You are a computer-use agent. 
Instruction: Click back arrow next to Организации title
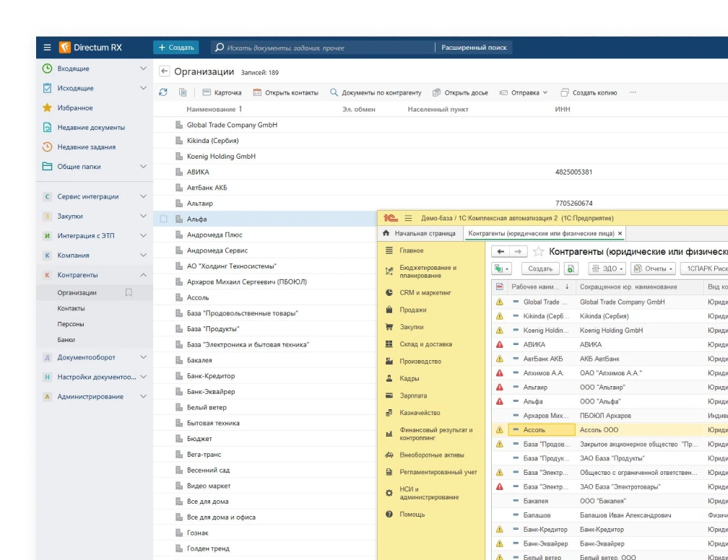click(x=164, y=71)
